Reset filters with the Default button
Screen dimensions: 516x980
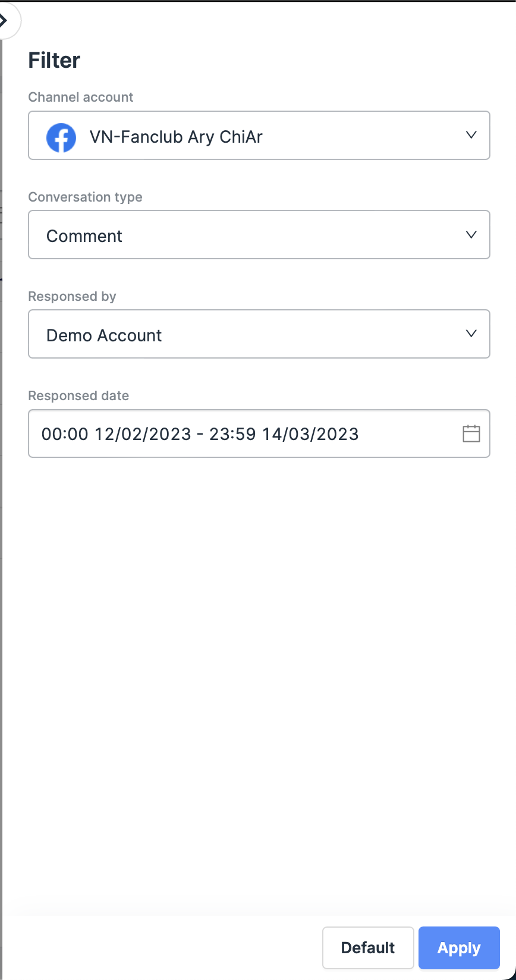coord(367,947)
